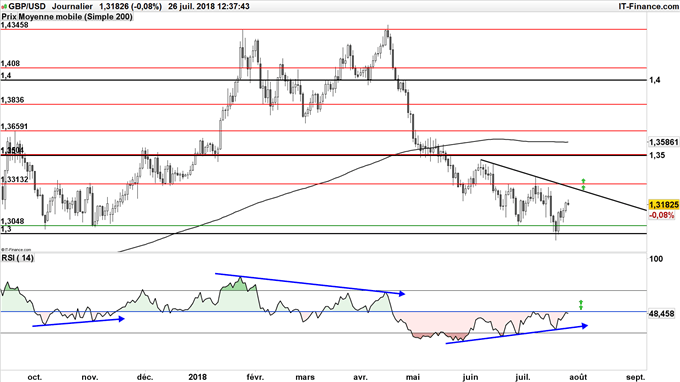The height and width of the screenshot is (382, 680).
Task: Click the 1,3048 support level label
Action: point(12,221)
